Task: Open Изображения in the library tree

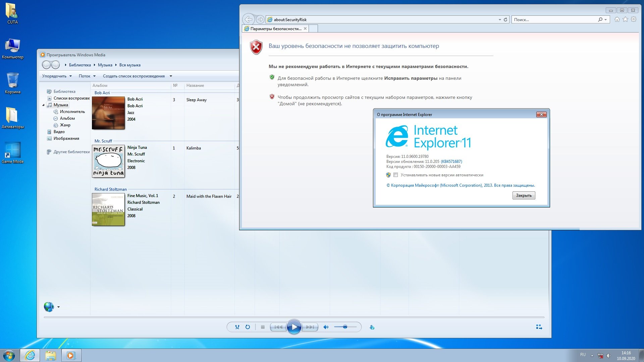Action: [x=66, y=138]
